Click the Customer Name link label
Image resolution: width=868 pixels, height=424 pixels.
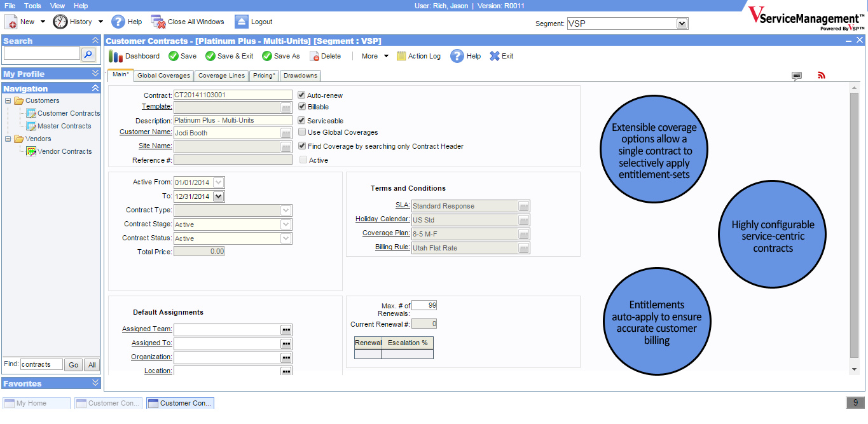click(146, 132)
